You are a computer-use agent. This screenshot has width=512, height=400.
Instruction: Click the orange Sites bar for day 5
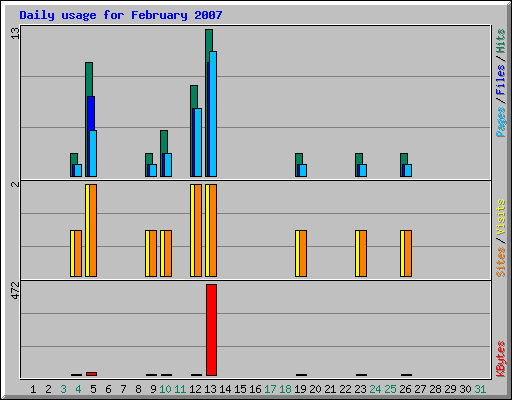pos(93,230)
